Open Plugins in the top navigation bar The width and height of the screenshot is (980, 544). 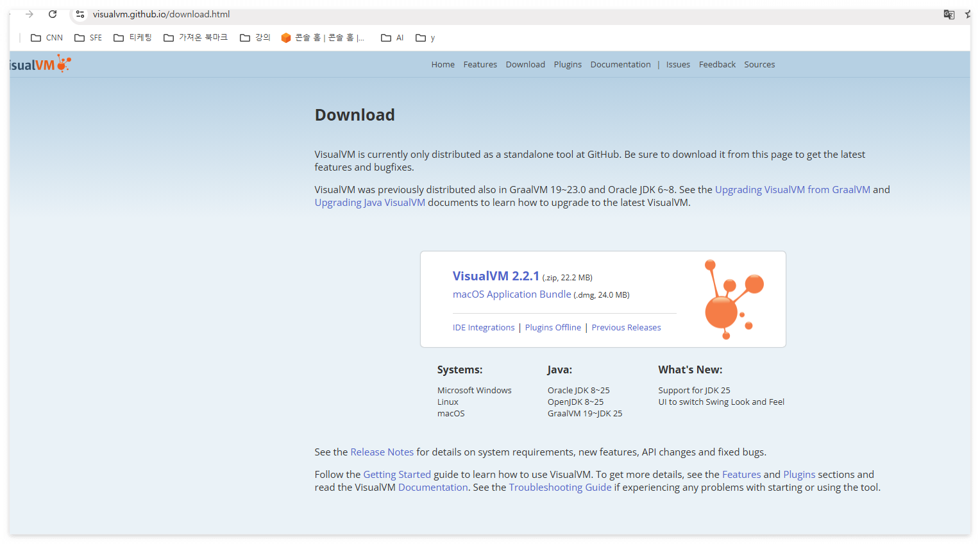pyautogui.click(x=568, y=65)
